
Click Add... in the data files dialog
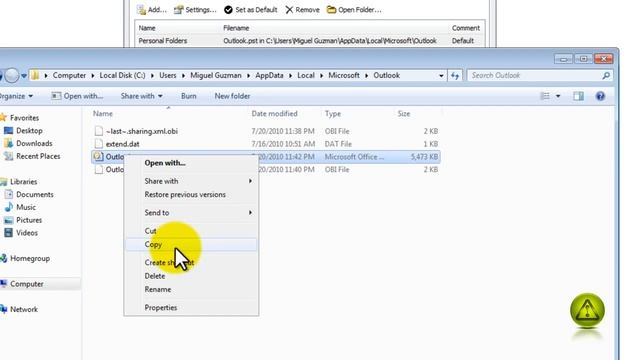152,10
